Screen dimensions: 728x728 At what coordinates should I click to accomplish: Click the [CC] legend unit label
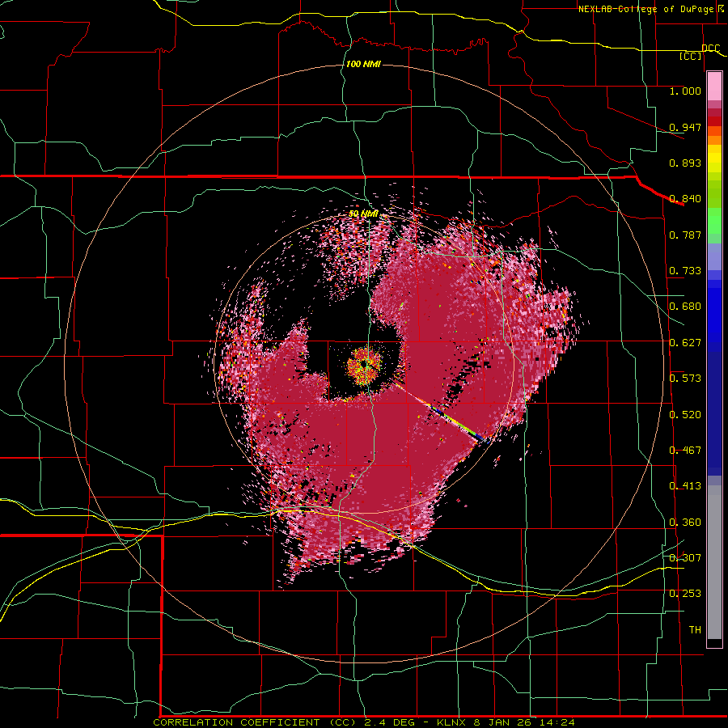[x=691, y=56]
